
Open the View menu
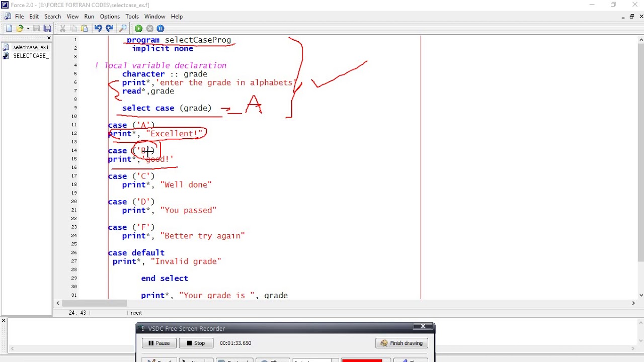[x=72, y=17]
